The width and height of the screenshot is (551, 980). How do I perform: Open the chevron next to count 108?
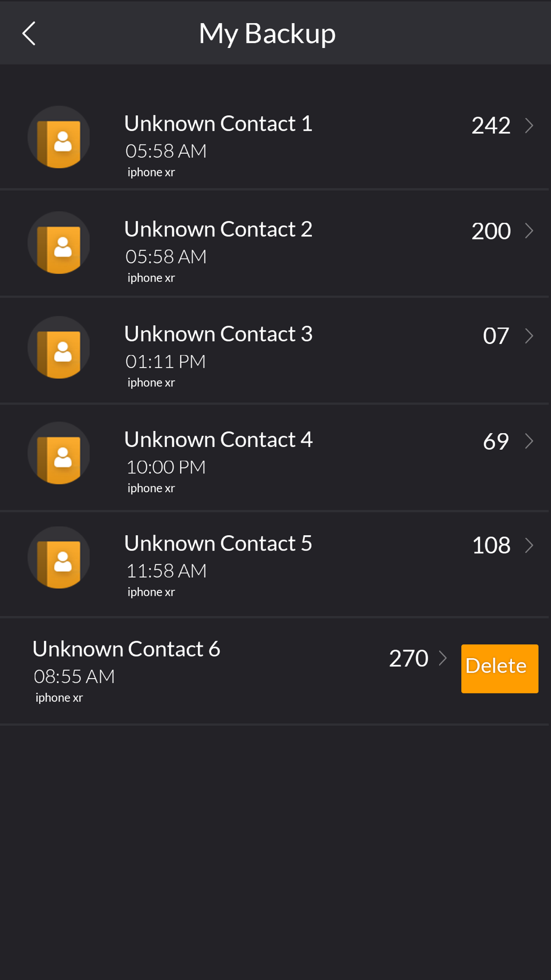tap(529, 545)
